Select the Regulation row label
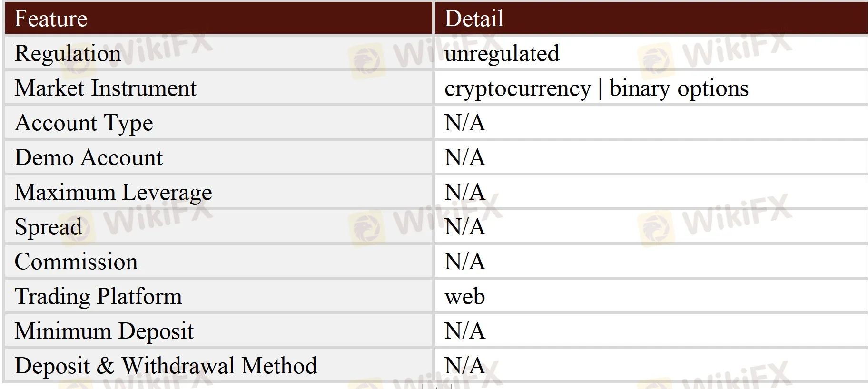 68,53
